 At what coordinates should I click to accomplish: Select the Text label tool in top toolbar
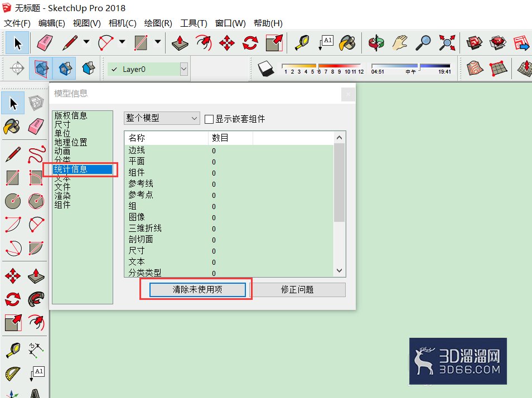click(x=326, y=43)
